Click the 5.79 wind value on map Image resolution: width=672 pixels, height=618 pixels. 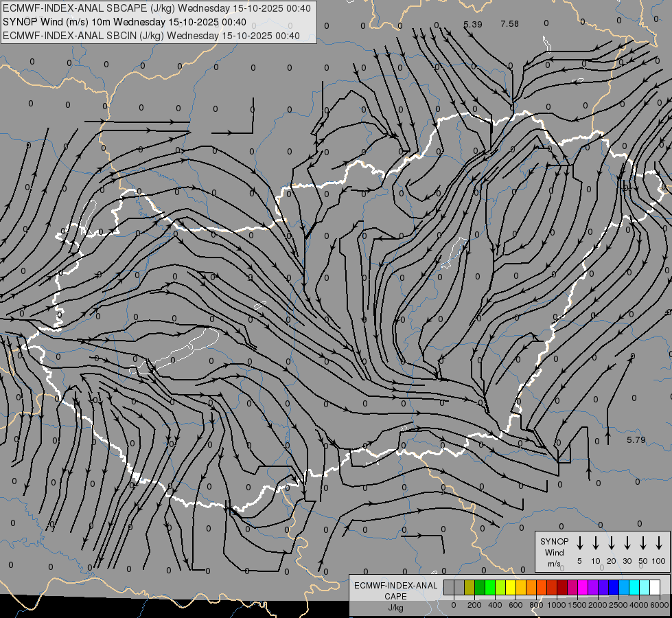tap(636, 440)
